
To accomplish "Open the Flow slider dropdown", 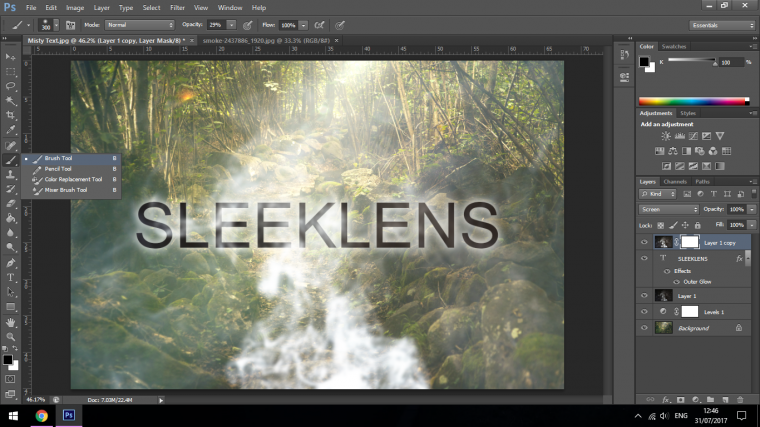I will (x=303, y=25).
